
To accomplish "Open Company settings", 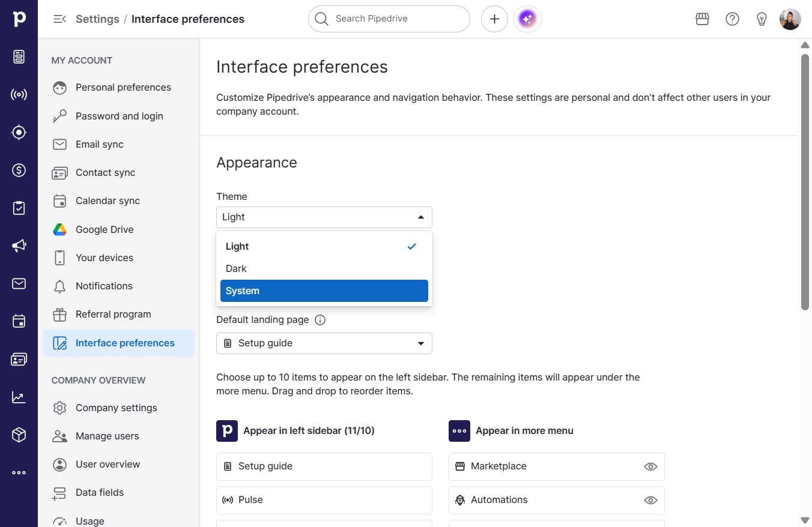I will tap(119, 408).
